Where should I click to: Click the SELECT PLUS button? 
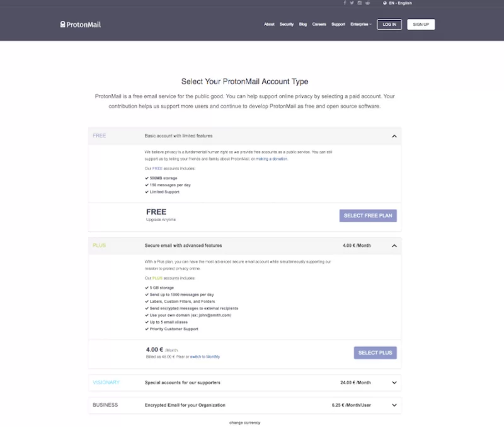pos(375,353)
